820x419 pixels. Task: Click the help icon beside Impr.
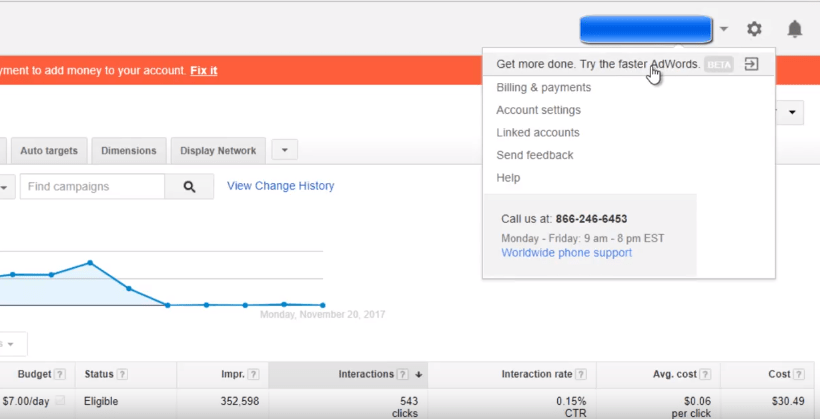[254, 375]
